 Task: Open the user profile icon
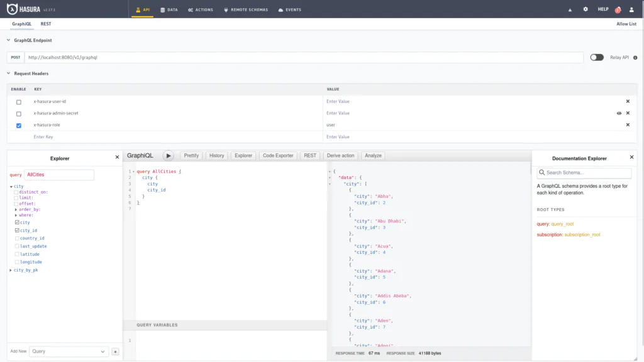[631, 9]
